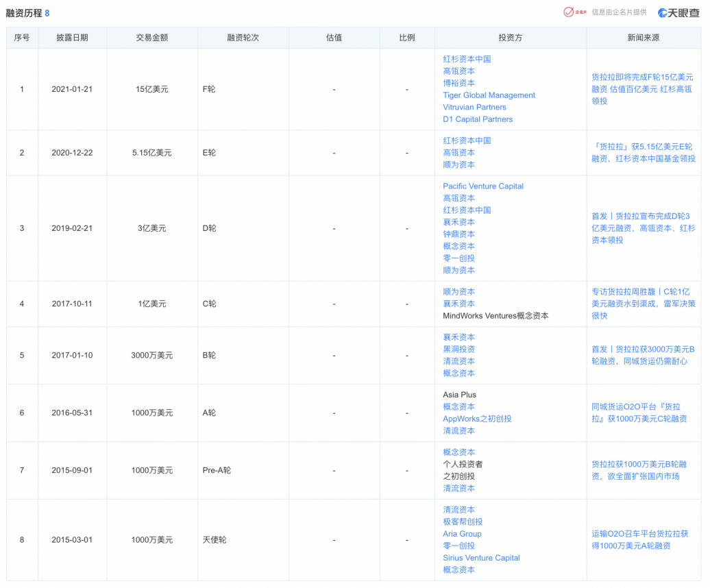Open news link 货拉拉获3000万美元B轮融资
Viewport: 710px width, 588px height.
pos(643,355)
